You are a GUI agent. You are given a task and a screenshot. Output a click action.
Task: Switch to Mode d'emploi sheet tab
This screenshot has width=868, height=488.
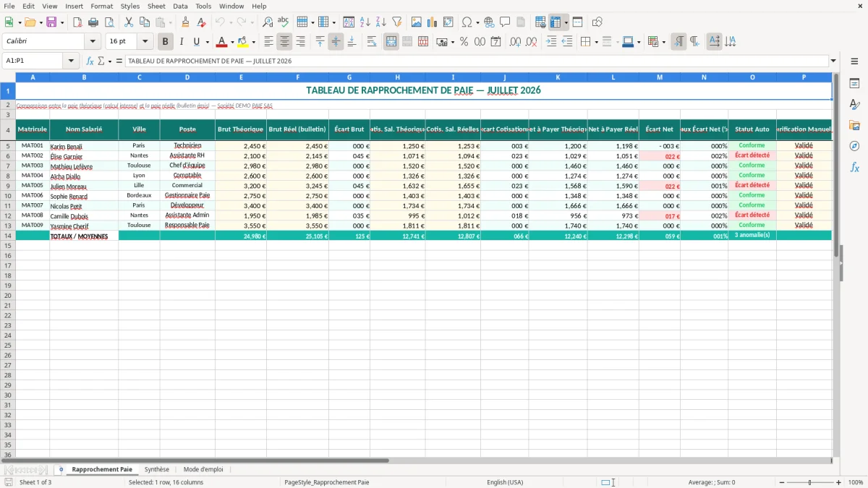[x=203, y=469]
